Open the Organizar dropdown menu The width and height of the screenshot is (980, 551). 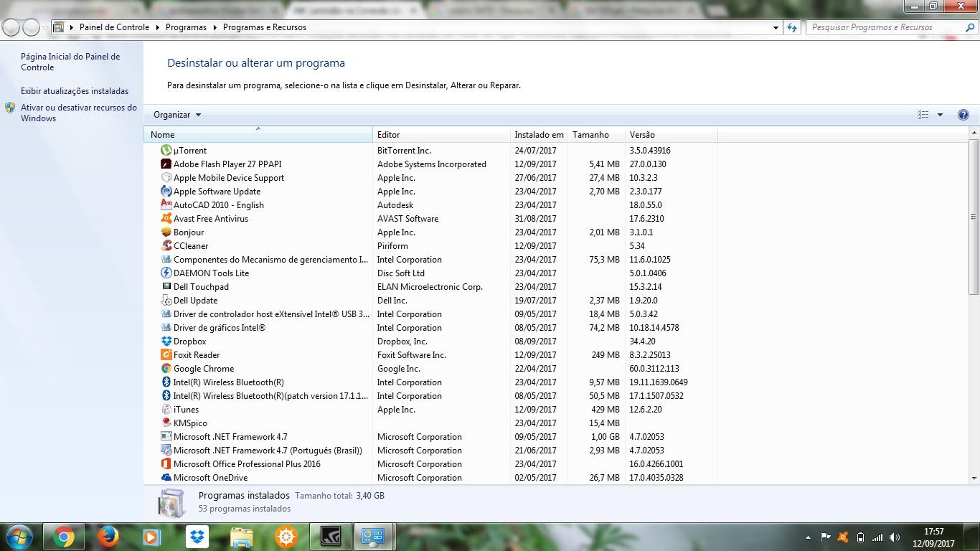point(177,115)
